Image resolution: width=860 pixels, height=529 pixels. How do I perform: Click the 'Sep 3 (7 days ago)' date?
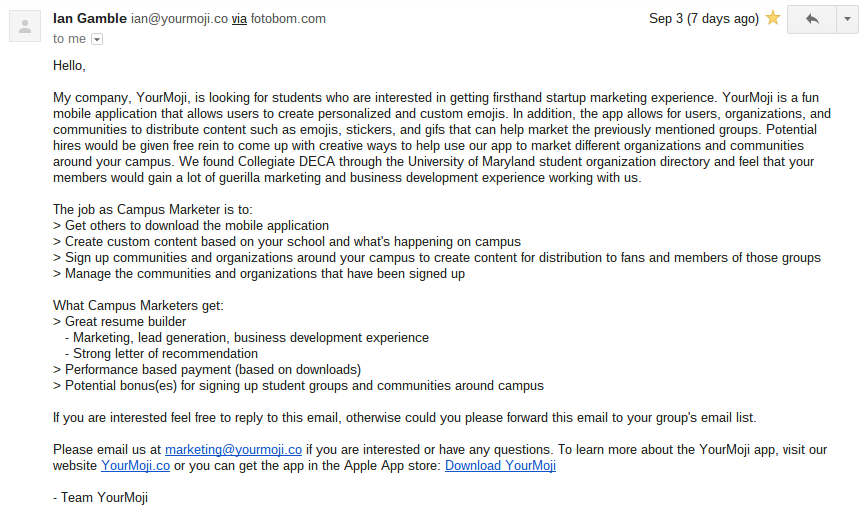click(704, 19)
